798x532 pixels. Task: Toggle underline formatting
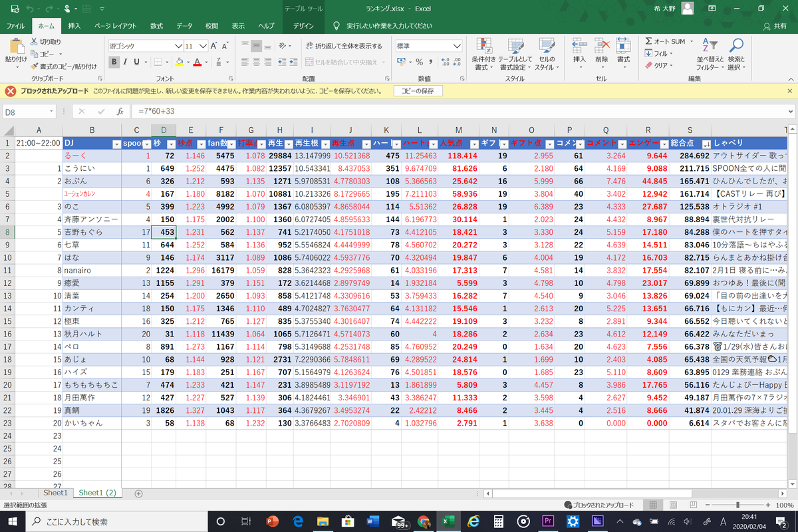click(136, 62)
